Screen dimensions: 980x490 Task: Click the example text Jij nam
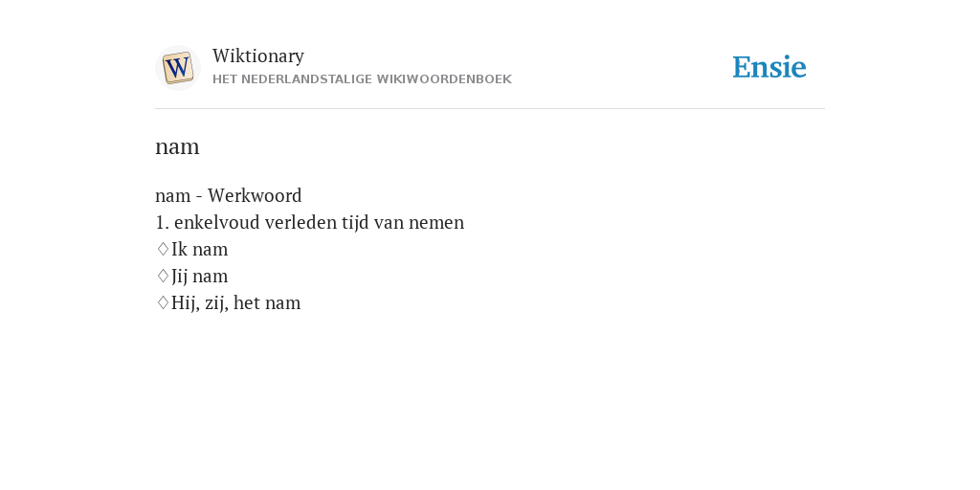click(199, 277)
